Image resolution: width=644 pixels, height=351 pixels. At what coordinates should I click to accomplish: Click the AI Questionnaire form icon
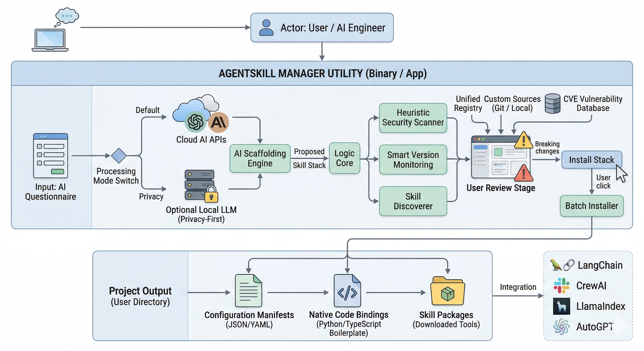pos(51,156)
